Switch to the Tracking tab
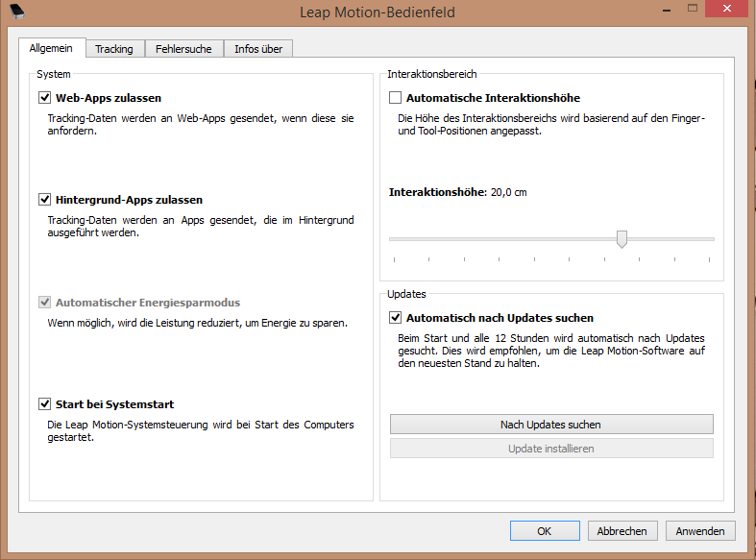This screenshot has width=756, height=560. [113, 49]
